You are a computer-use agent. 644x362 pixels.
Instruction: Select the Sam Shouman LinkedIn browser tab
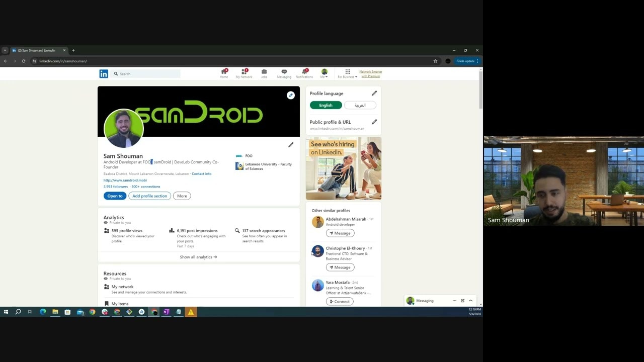(x=37, y=50)
